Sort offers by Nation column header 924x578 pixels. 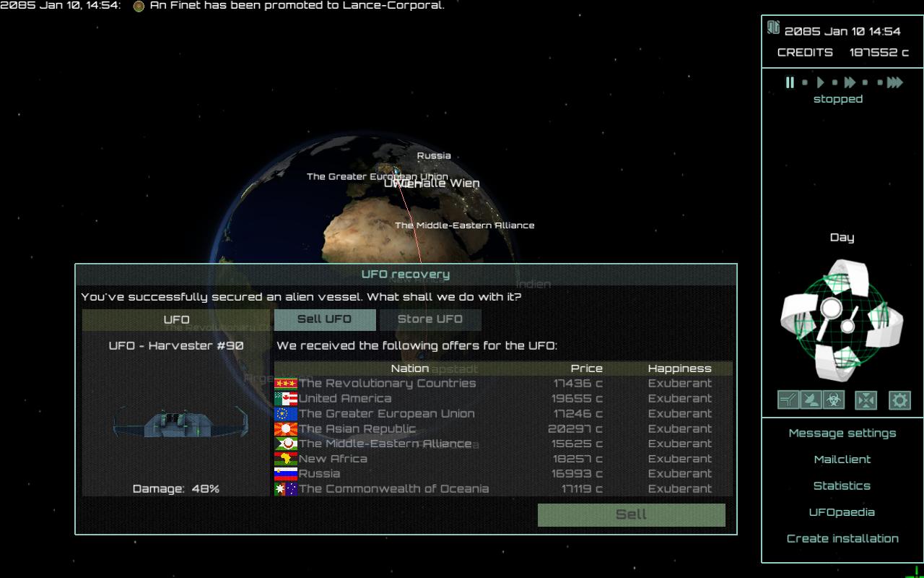[x=410, y=368]
